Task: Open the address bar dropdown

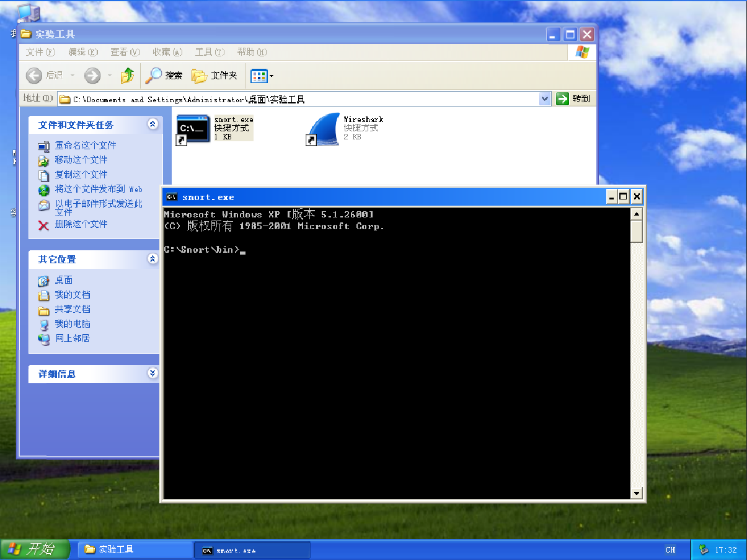Action: [544, 98]
